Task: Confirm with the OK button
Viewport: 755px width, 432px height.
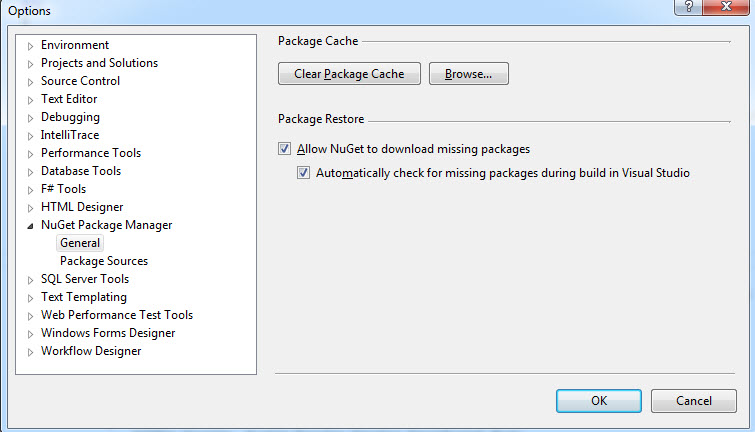Action: pos(599,401)
